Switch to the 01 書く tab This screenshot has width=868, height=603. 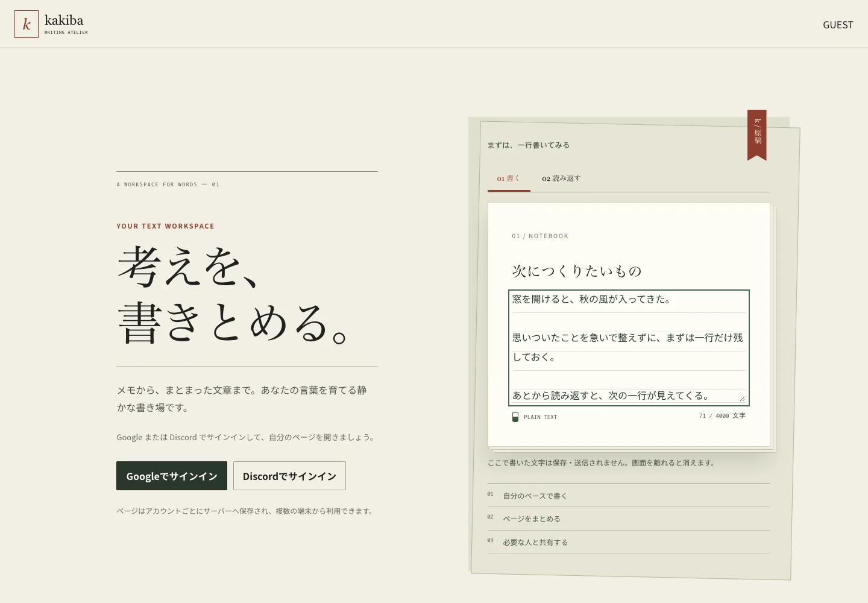coord(509,178)
